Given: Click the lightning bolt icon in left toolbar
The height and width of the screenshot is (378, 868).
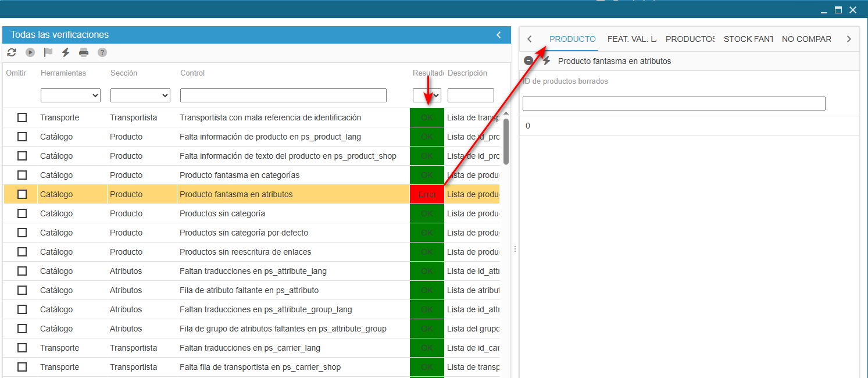Looking at the screenshot, I should click(66, 52).
